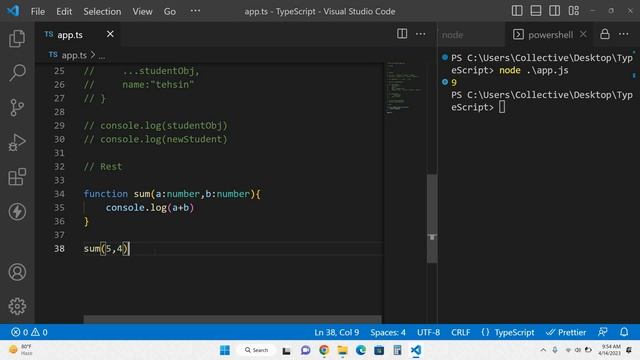640x360 pixels.
Task: Click taskbar Search box
Action: click(x=256, y=350)
